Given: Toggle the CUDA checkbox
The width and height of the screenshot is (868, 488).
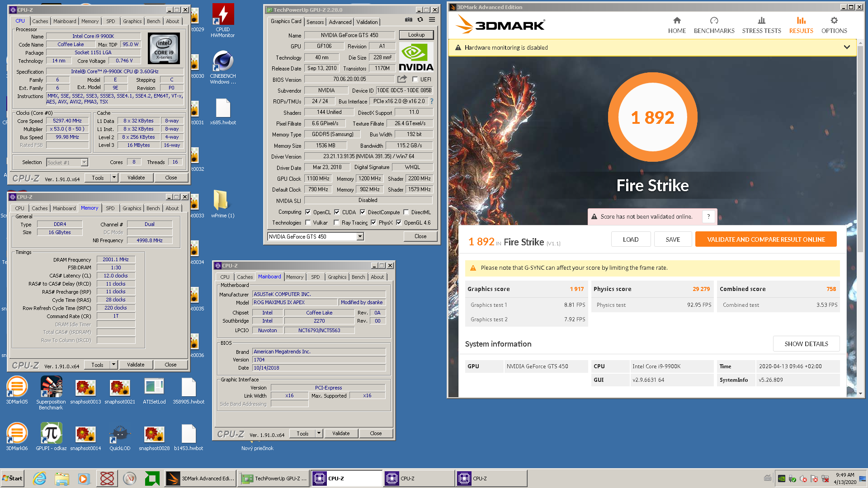Looking at the screenshot, I should [x=337, y=212].
